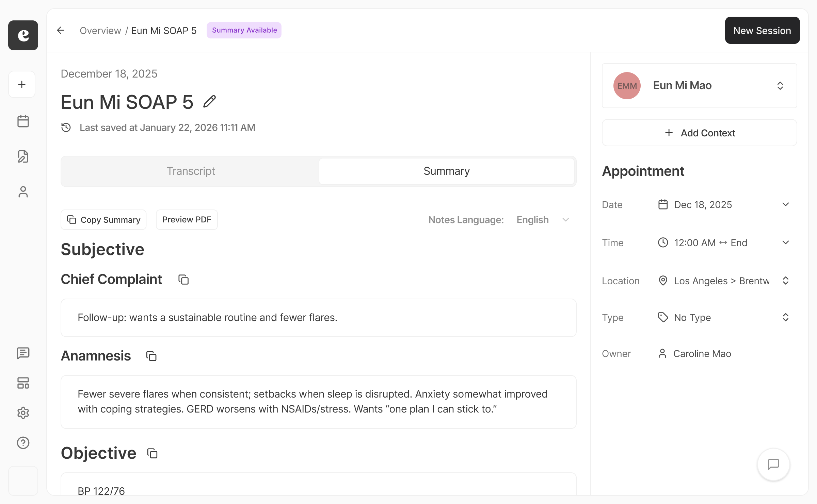Click the EMM patient avatar

coord(627,86)
